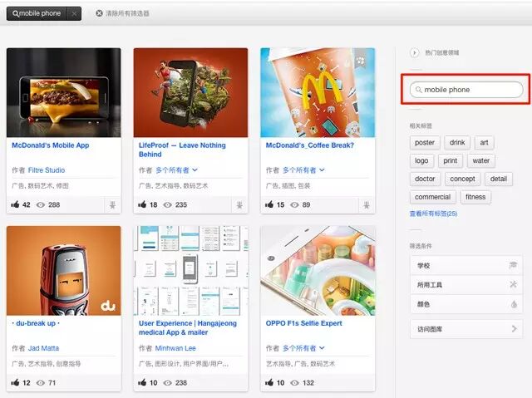
Task: Open du-break up project title
Action: (36, 323)
